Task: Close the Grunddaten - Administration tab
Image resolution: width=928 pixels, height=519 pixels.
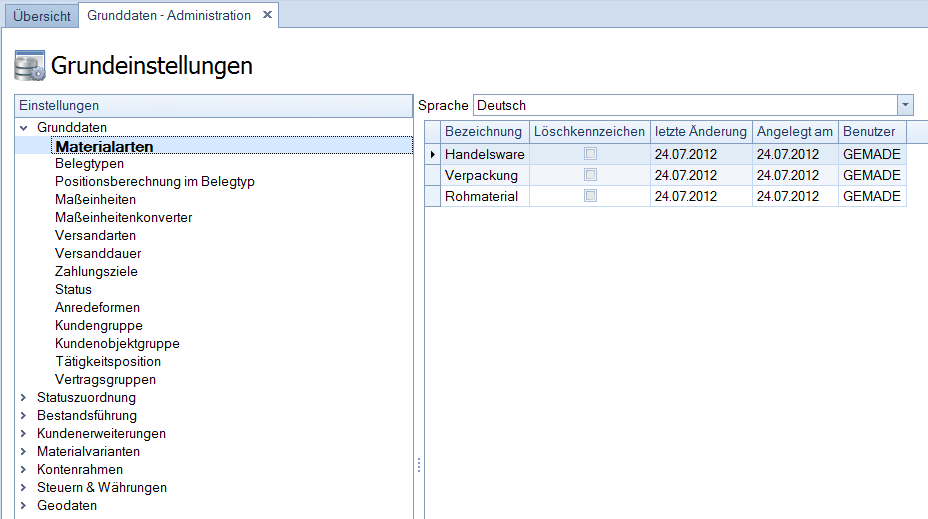Action: [267, 15]
